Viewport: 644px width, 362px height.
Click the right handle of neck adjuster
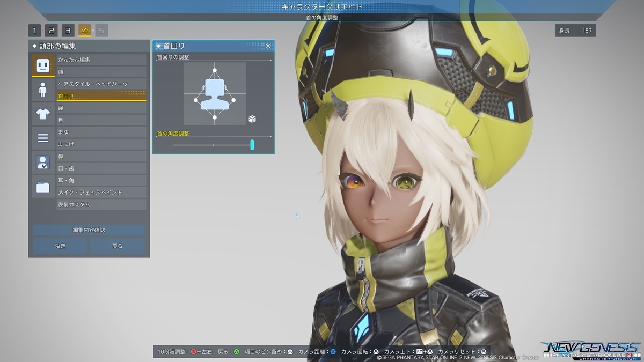pos(233,100)
